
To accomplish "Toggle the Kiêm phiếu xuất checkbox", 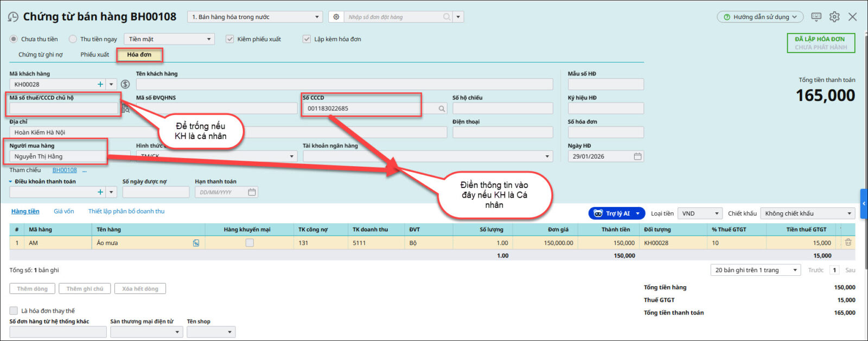I will click(230, 39).
